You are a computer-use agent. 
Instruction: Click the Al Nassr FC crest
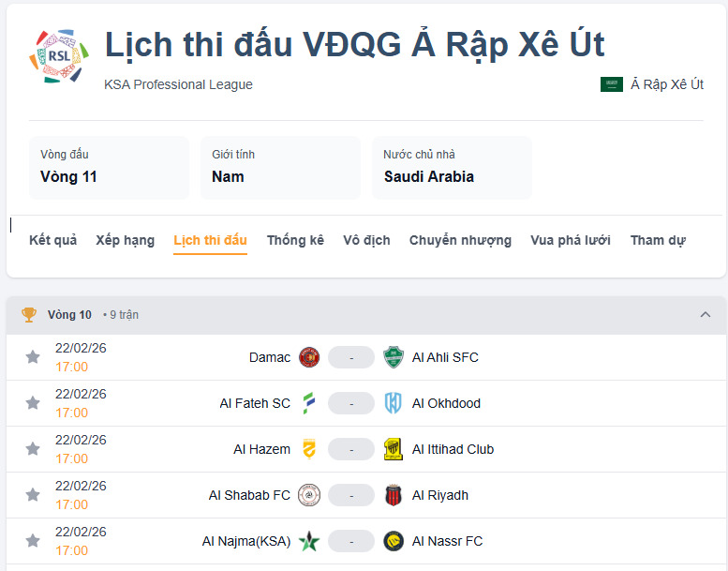coord(394,541)
